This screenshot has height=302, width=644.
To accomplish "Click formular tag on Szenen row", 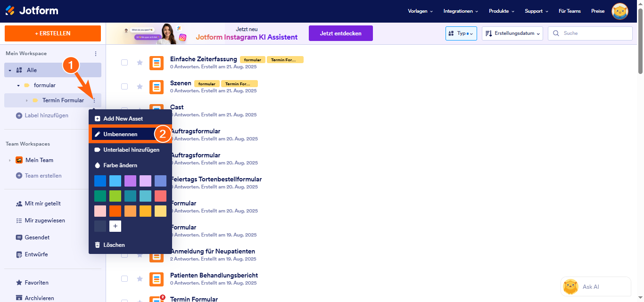I will (207, 84).
